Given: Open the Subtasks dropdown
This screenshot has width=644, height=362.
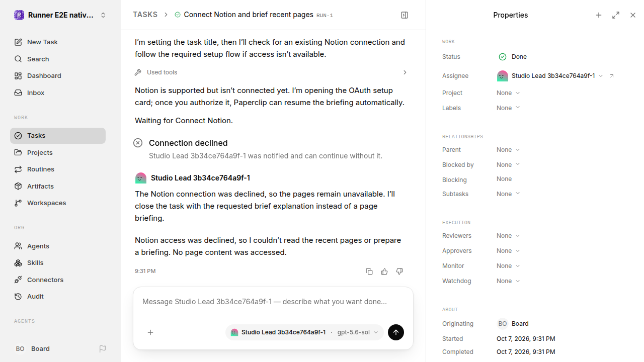Looking at the screenshot, I should pos(508,194).
